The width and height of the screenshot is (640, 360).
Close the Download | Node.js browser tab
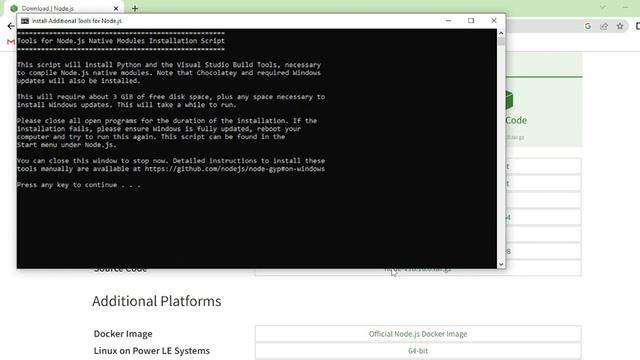[x=116, y=8]
